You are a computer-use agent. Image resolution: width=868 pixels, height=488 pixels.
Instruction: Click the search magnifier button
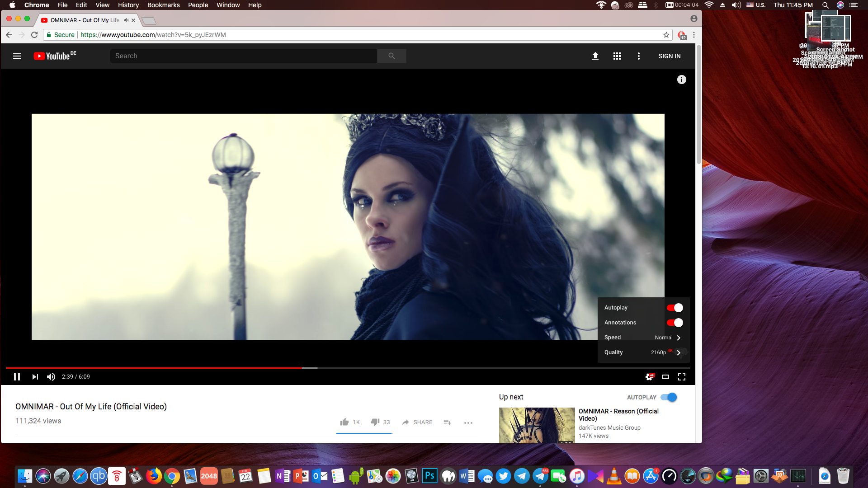point(392,56)
